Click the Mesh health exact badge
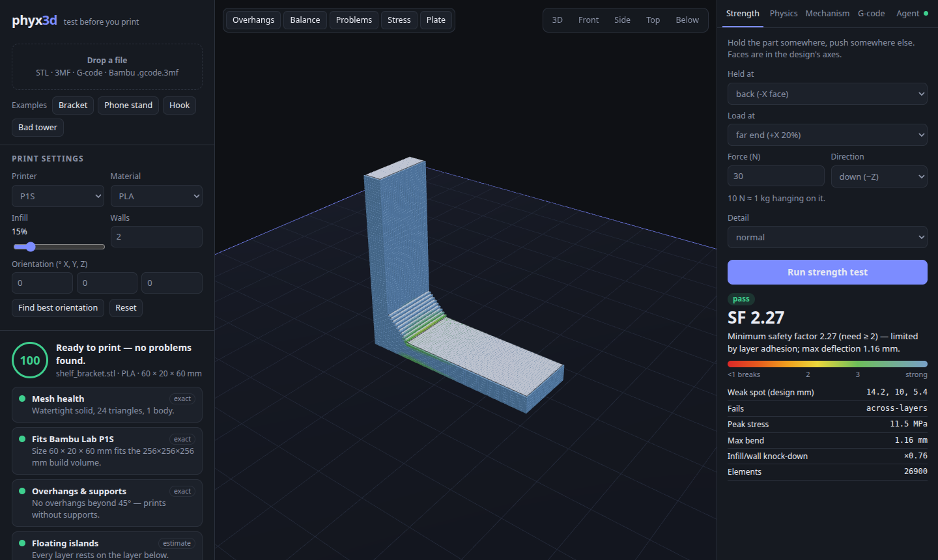The width and height of the screenshot is (938, 560). click(182, 399)
